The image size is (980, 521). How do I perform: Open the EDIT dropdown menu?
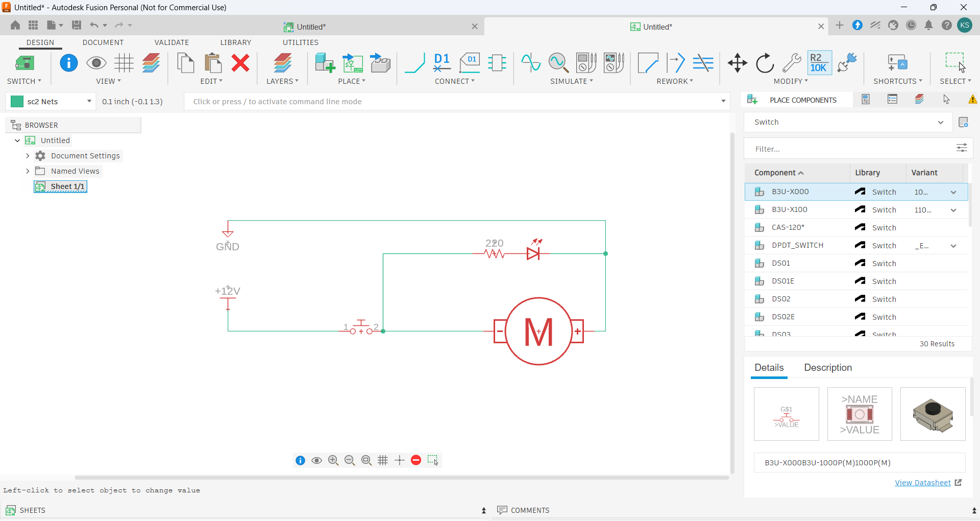pyautogui.click(x=211, y=81)
